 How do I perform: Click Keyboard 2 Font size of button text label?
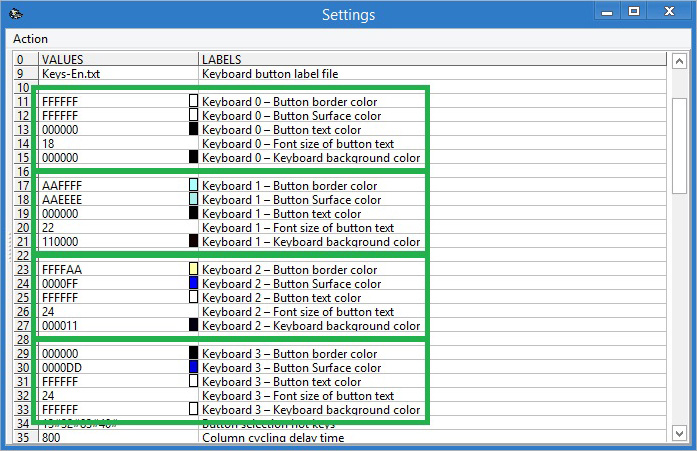[x=298, y=311]
